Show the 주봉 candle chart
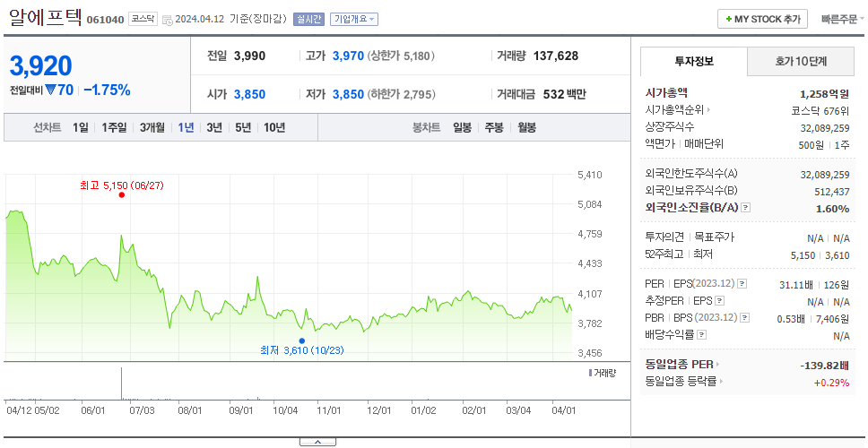868x448 pixels. (494, 128)
